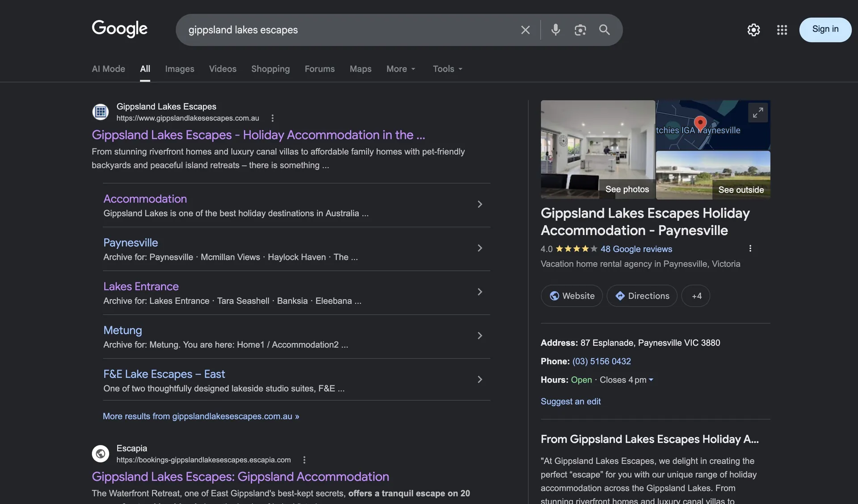This screenshot has width=858, height=504.
Task: Open the Lakes Entrance sitelink chevron
Action: (479, 292)
